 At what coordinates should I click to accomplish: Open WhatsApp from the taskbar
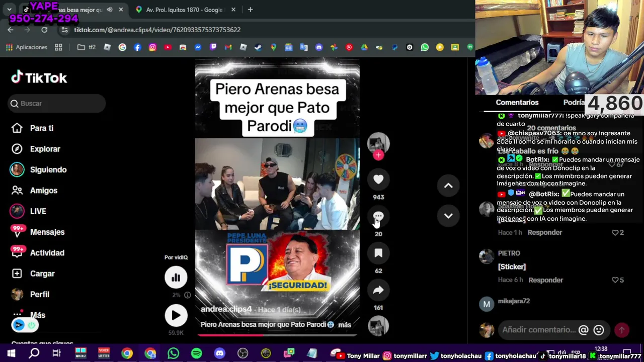173,353
